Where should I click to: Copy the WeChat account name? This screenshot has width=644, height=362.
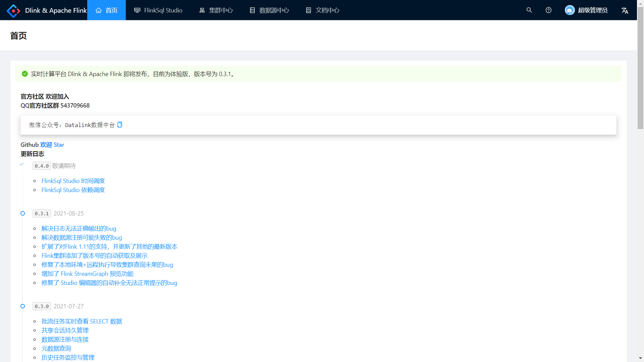click(120, 125)
